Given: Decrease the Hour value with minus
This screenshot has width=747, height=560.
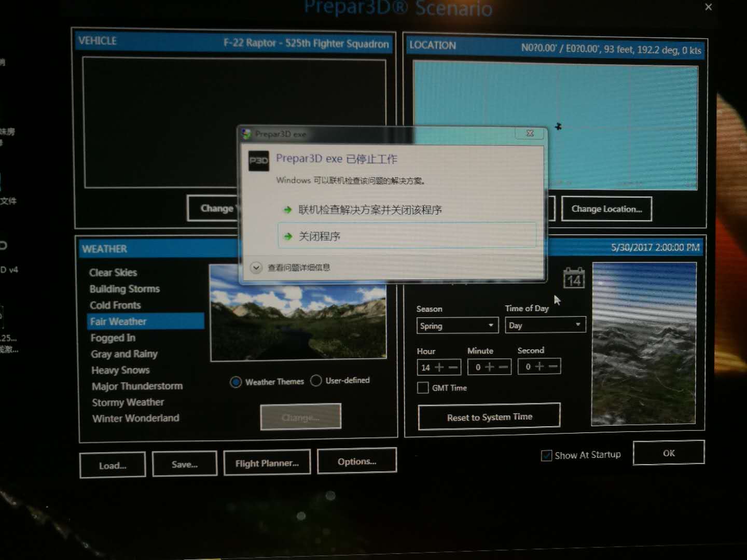Looking at the screenshot, I should click(x=453, y=367).
